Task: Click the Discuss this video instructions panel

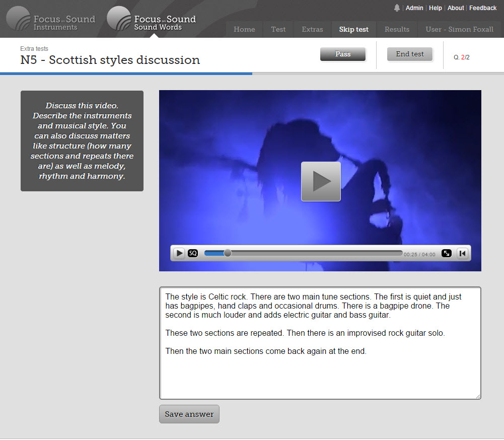Action: coord(82,141)
